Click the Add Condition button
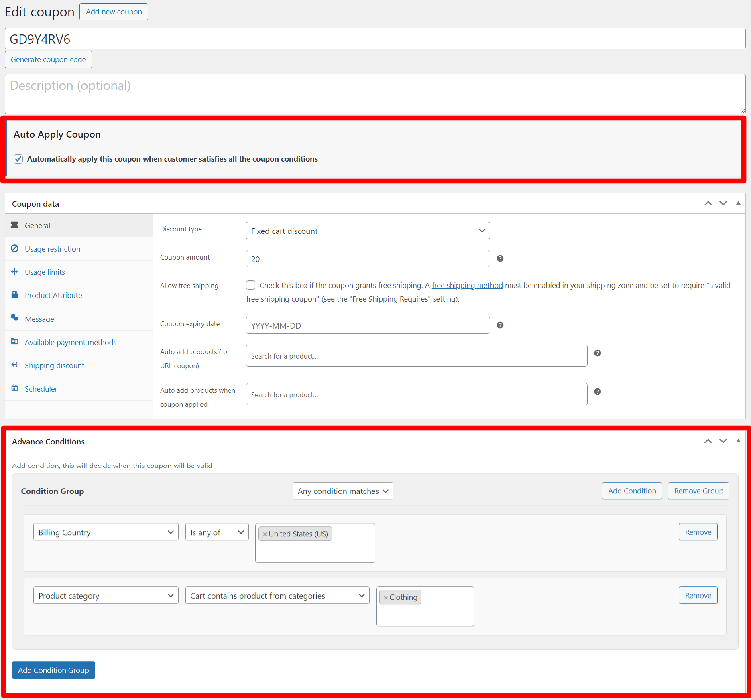The image size is (751, 700). [x=632, y=491]
